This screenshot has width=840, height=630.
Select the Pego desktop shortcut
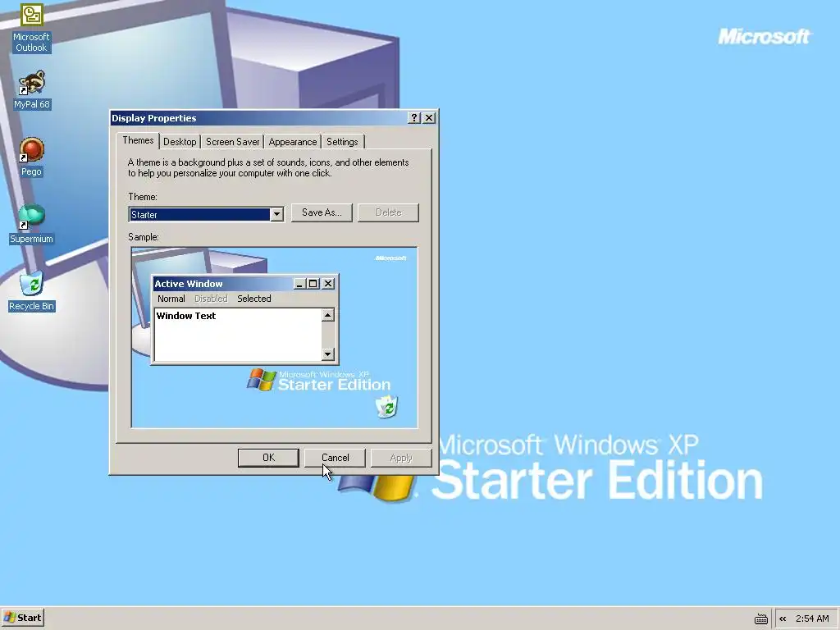tap(32, 157)
